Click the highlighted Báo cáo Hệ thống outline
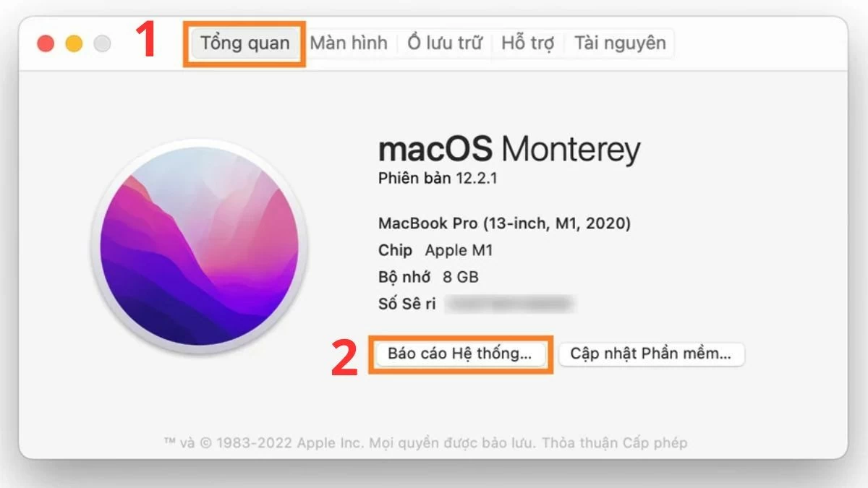Screen dimensions: 868x488 [461, 354]
